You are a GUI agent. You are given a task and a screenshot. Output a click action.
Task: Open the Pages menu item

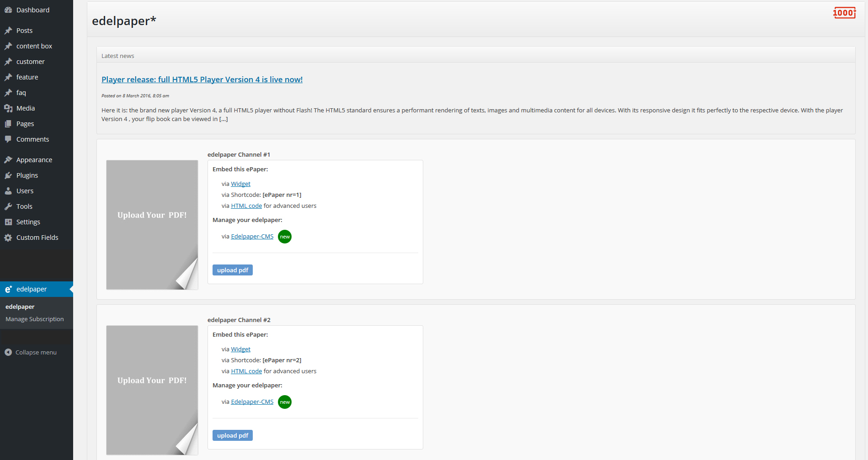37,124
